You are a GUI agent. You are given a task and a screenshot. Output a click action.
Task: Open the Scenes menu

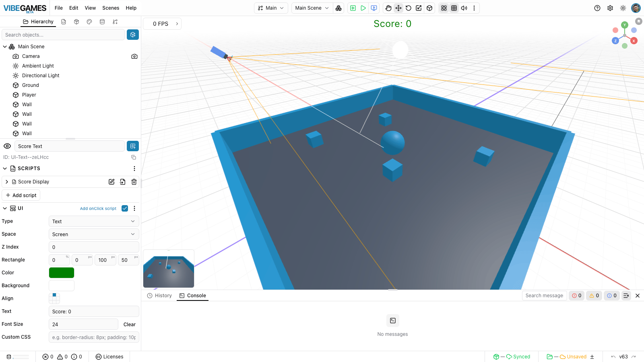[x=111, y=8]
